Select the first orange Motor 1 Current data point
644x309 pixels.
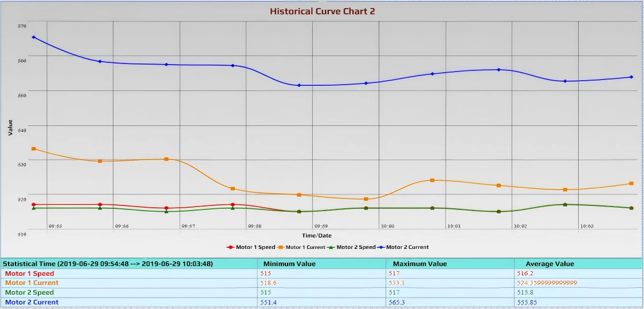coord(34,149)
